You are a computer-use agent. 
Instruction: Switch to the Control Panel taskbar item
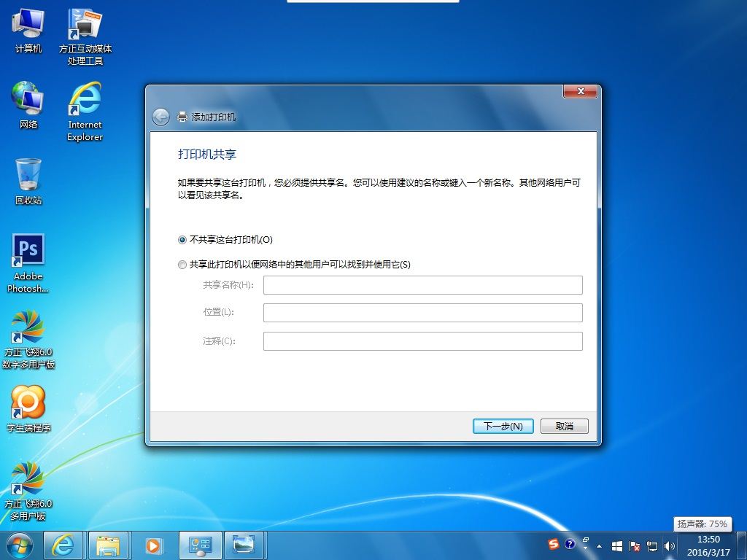200,545
